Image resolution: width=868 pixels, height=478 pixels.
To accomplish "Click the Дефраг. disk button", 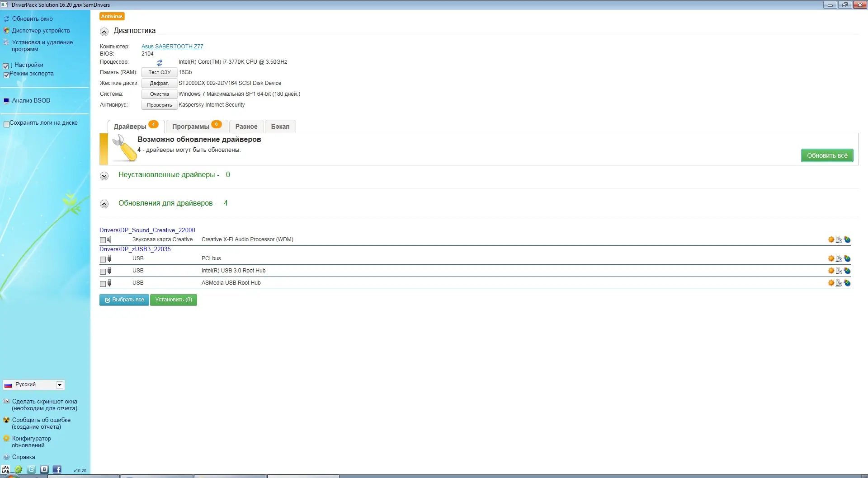I will click(x=160, y=83).
